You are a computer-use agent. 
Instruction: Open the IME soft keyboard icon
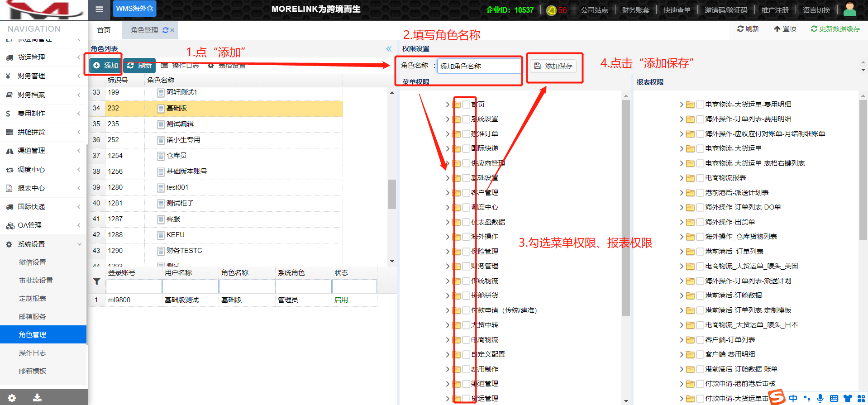834,398
